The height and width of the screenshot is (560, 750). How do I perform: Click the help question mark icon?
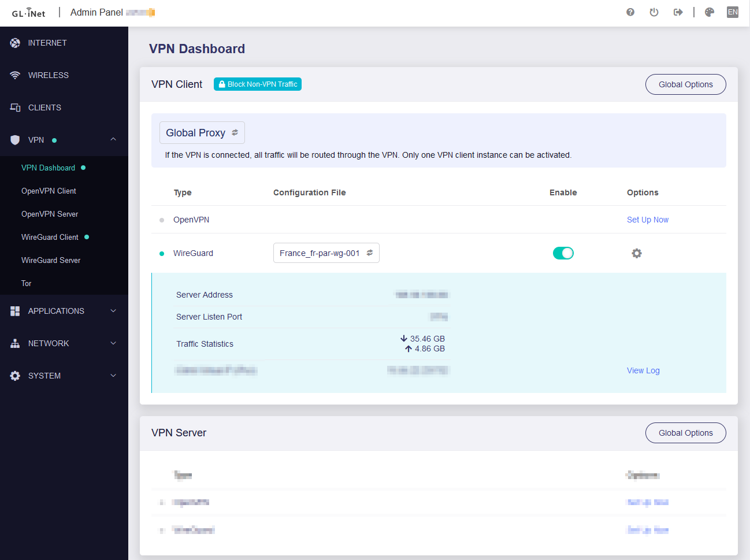pos(630,12)
